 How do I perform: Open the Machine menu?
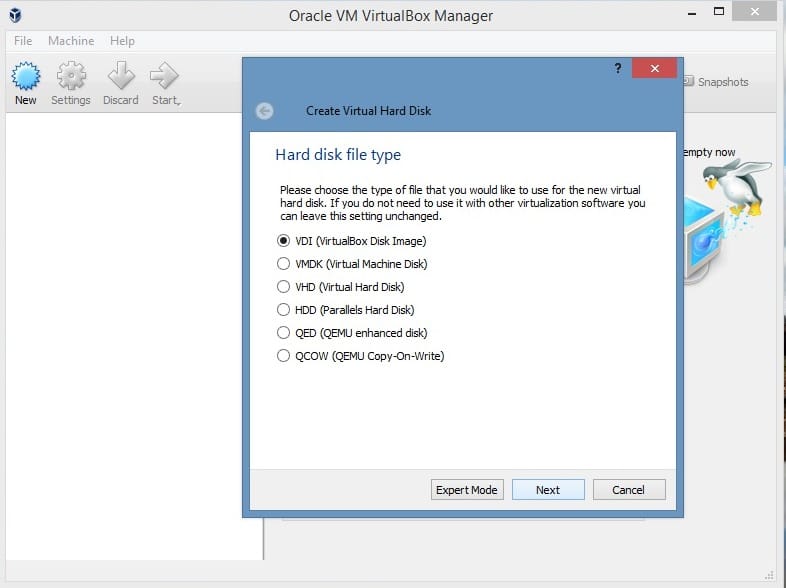click(x=71, y=41)
